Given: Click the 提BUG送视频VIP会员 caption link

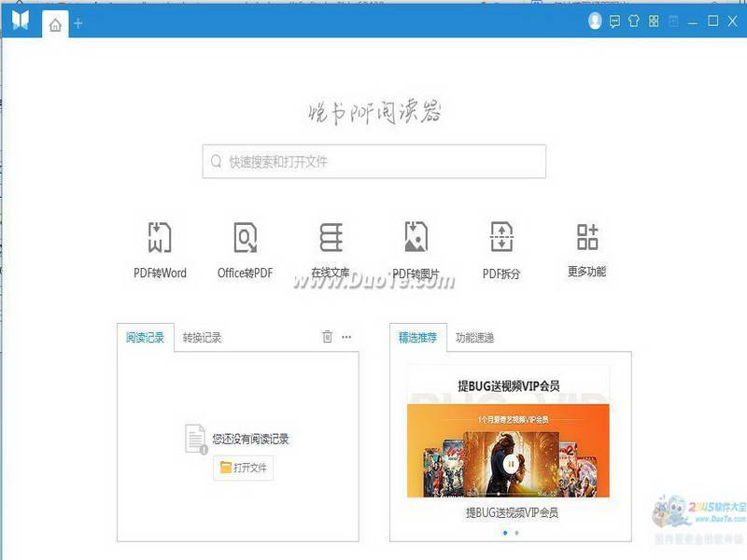Looking at the screenshot, I should (512, 512).
